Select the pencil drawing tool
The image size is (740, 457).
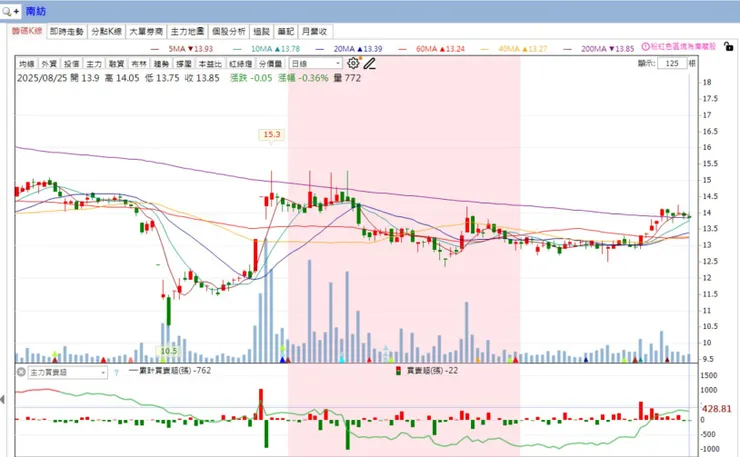tap(370, 63)
